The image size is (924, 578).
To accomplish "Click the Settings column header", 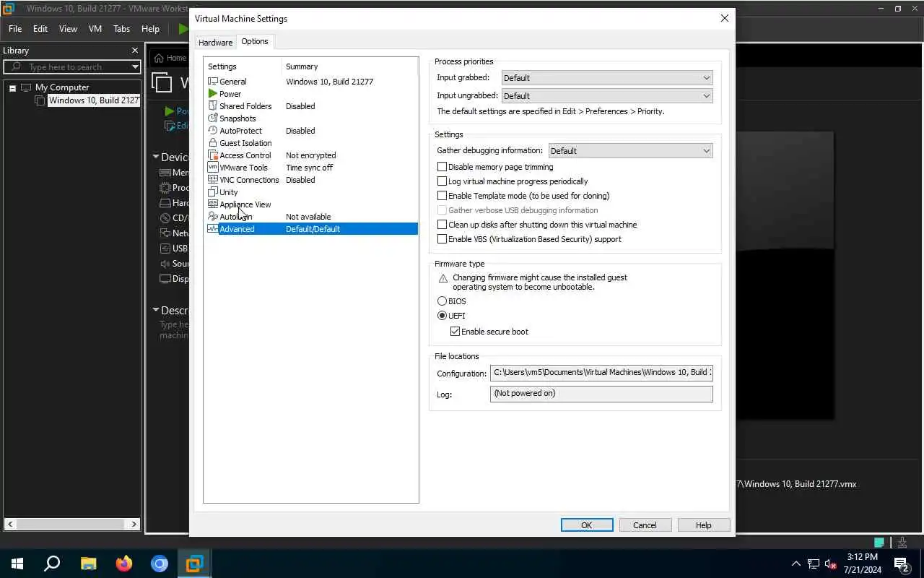I will [222, 66].
